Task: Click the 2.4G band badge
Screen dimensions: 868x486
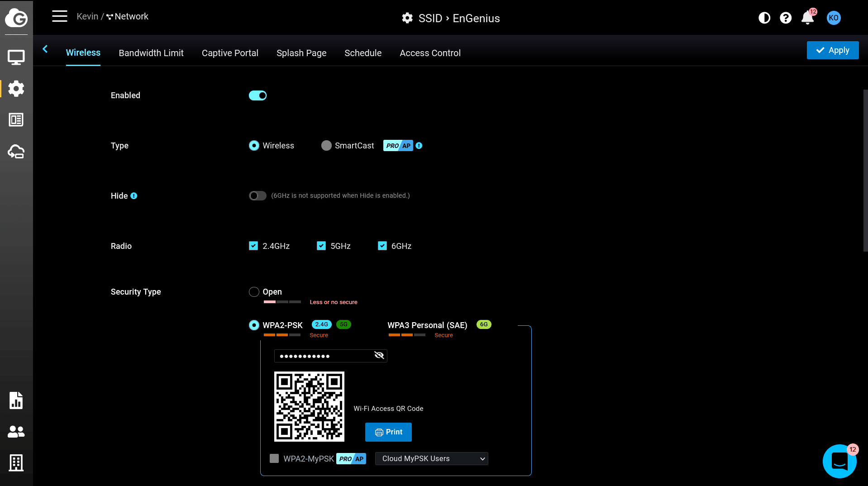Action: pos(322,324)
